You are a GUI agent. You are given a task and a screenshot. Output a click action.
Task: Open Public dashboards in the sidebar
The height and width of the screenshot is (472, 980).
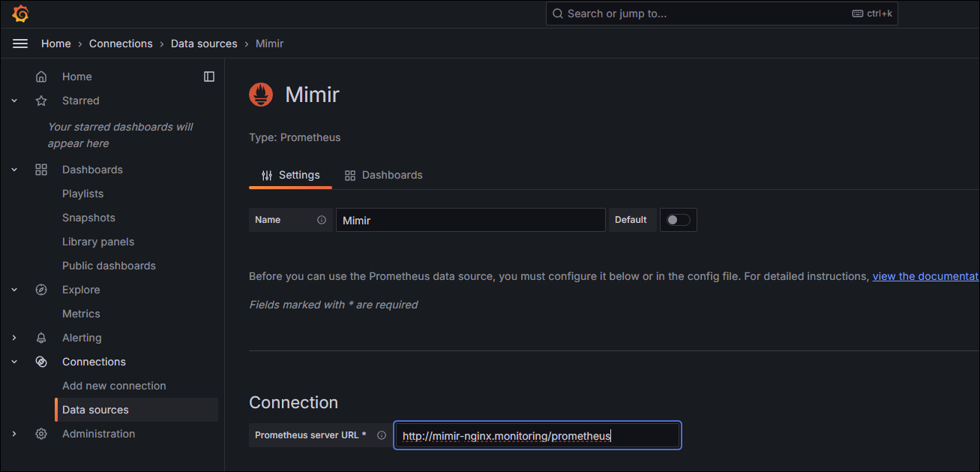click(109, 266)
